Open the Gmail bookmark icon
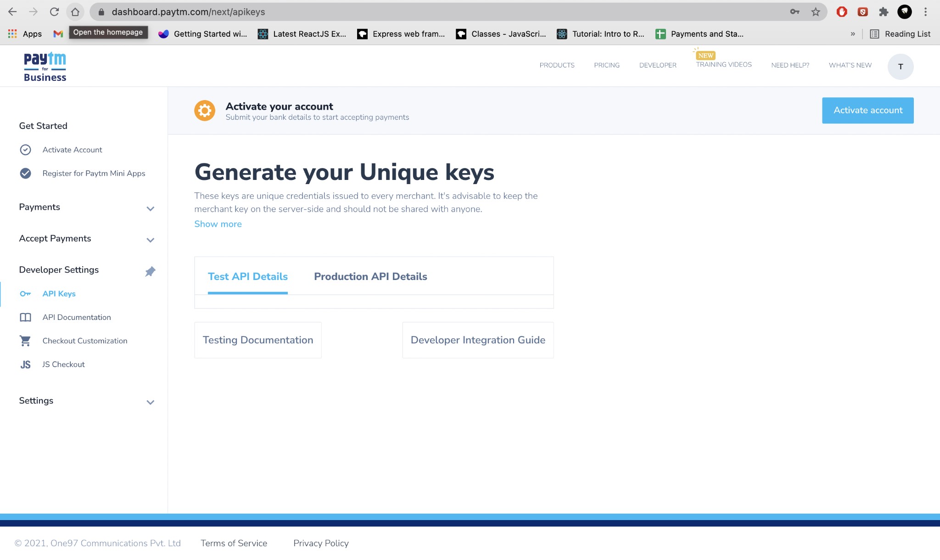940x560 pixels. [58, 34]
